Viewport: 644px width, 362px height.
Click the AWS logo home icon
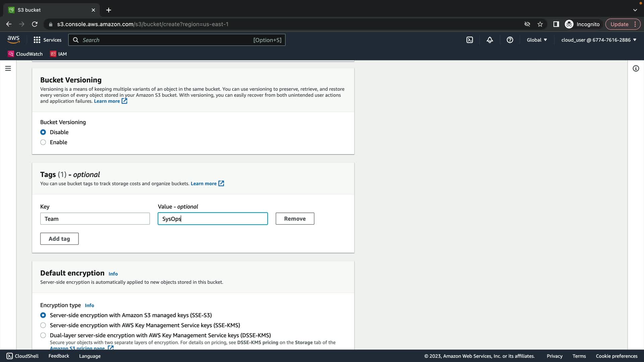[x=13, y=40]
